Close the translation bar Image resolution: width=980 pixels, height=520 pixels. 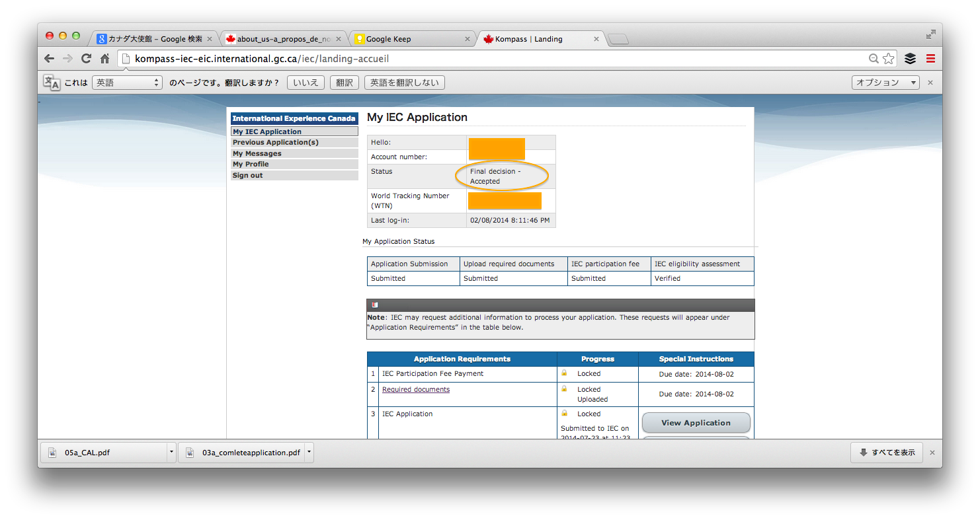coord(930,83)
